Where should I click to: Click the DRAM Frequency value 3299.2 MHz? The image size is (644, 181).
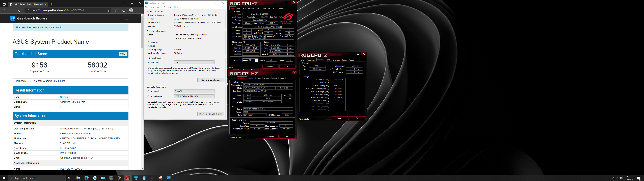pos(338,79)
